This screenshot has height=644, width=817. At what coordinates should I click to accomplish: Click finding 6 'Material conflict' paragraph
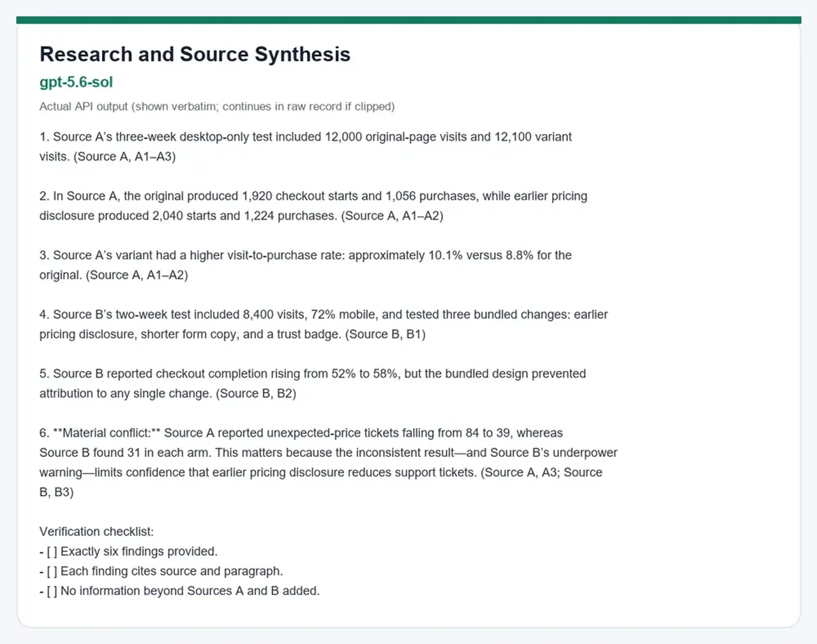(329, 463)
